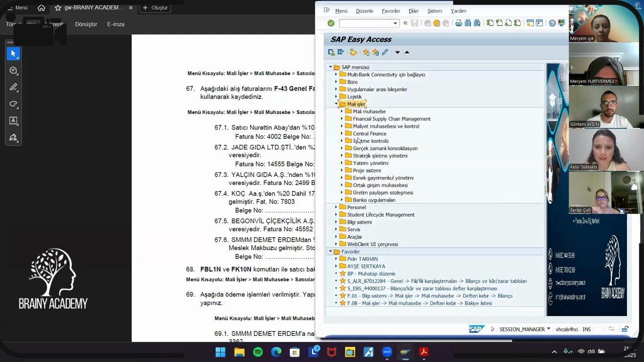Click the SAP Save diskette icon
644x362 pixels.
pyautogui.click(x=415, y=23)
